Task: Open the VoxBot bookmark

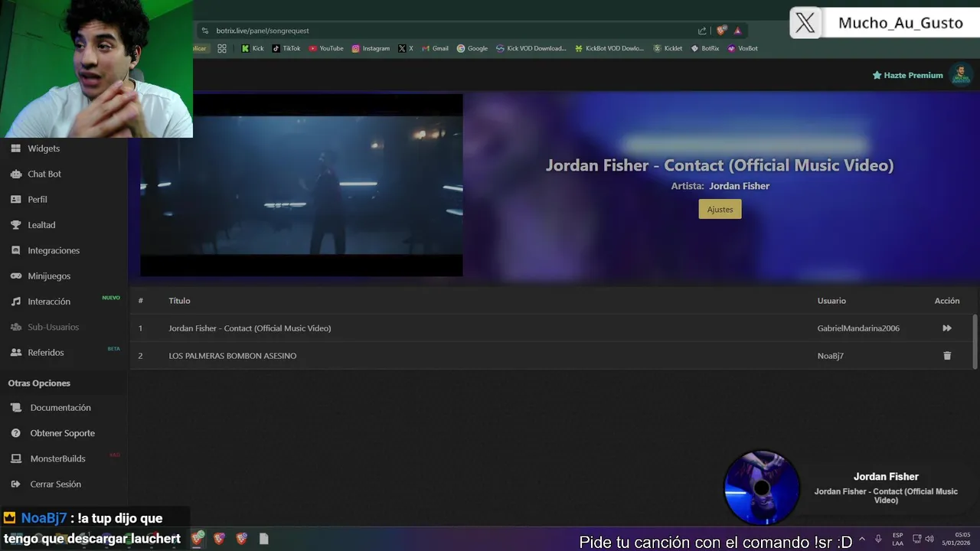Action: pyautogui.click(x=743, y=48)
